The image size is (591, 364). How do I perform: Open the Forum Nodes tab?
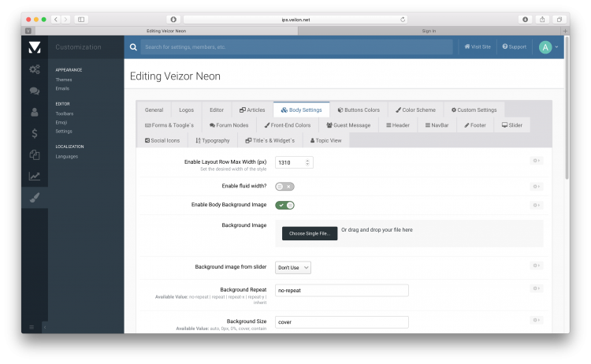229,125
